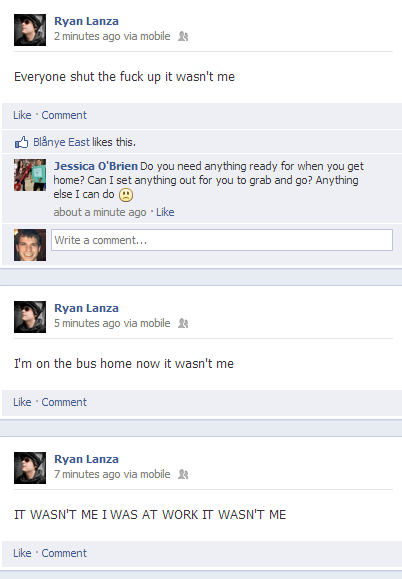The image size is (402, 579).
Task: Like Jessica O'Brien's comment
Action: 165,212
